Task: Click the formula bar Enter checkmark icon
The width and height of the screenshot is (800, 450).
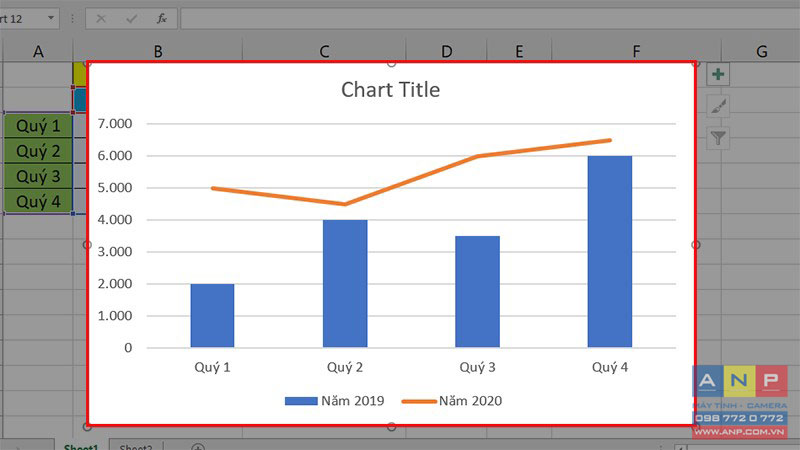Action: point(131,19)
